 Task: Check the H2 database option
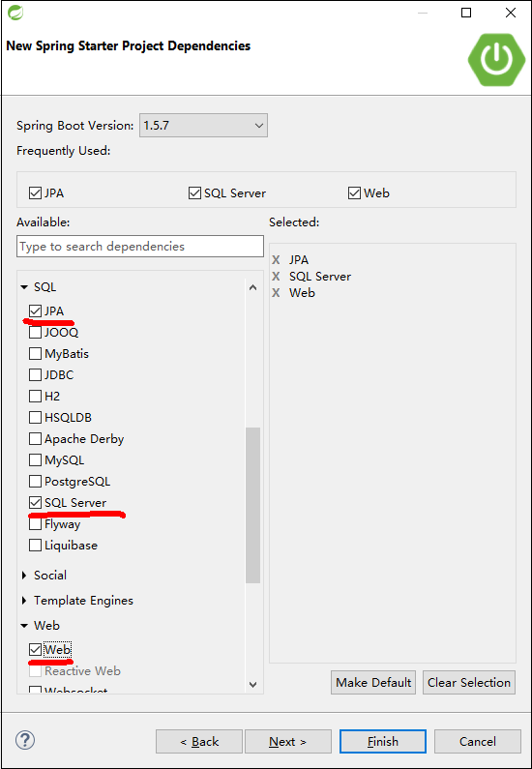(x=35, y=396)
